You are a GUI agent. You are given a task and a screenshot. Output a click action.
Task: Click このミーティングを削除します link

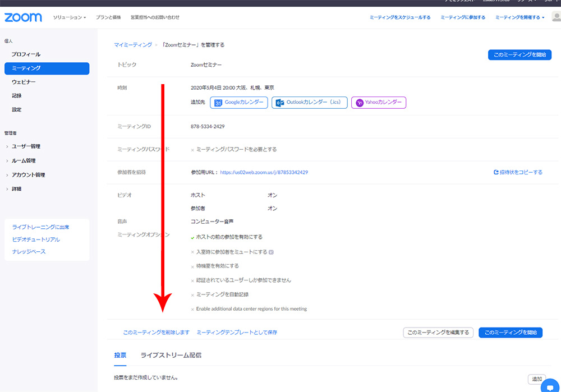point(156,333)
